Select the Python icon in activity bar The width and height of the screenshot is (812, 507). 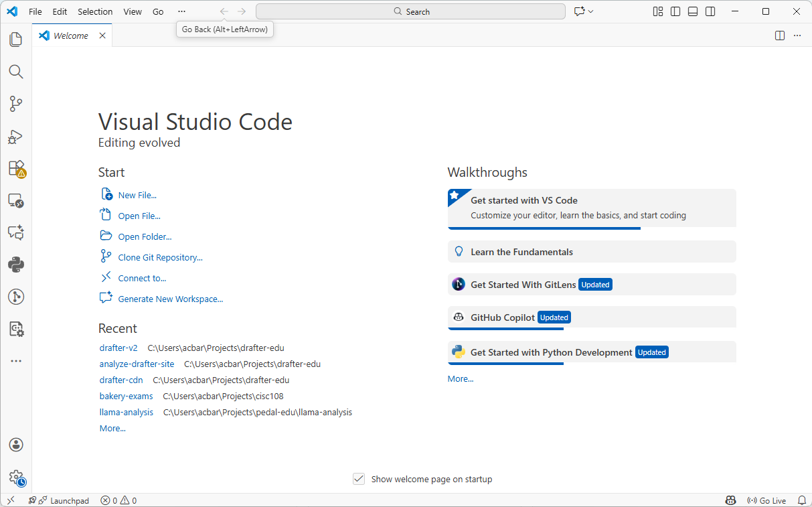(16, 265)
